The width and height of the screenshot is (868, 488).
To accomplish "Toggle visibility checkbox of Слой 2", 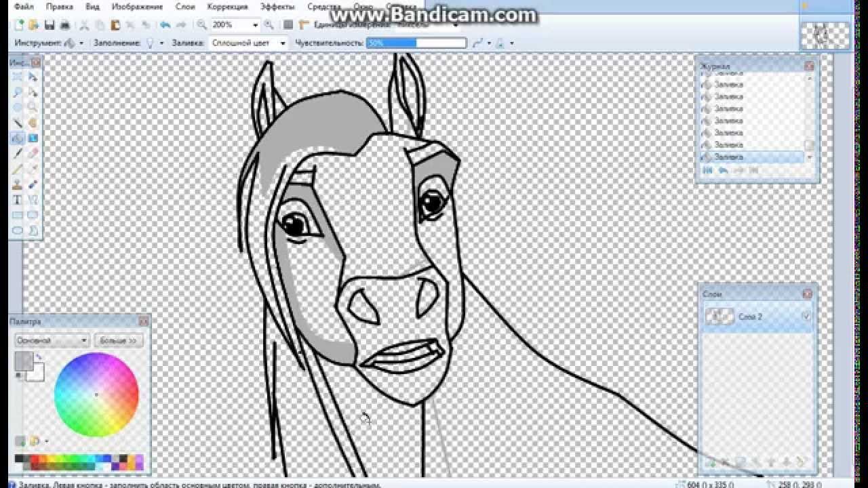I will pos(806,317).
